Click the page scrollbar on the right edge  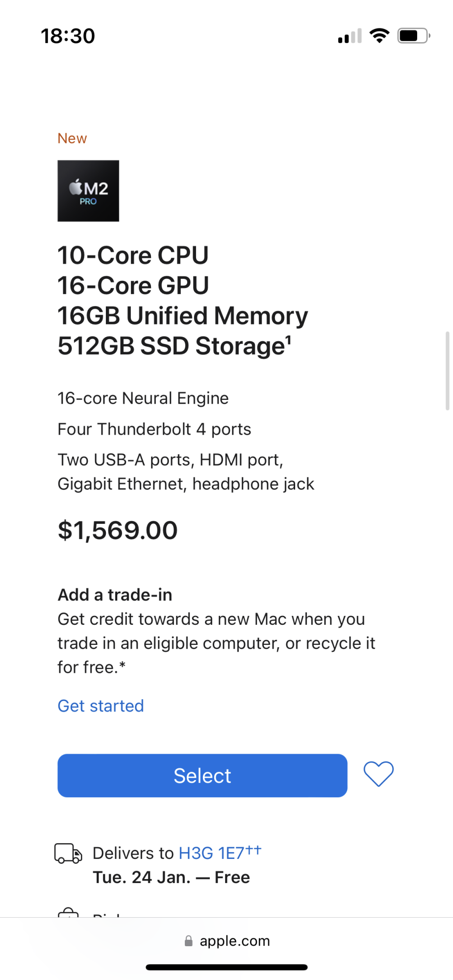(447, 370)
